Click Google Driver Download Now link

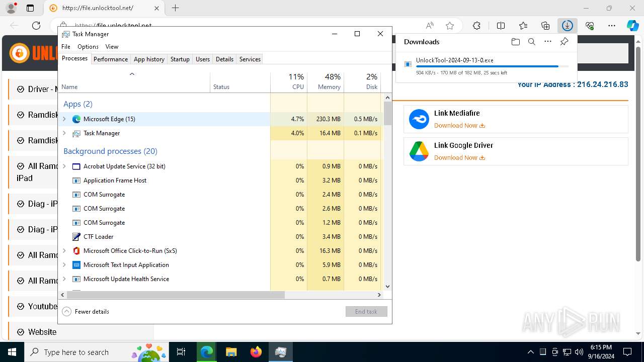pyautogui.click(x=459, y=158)
